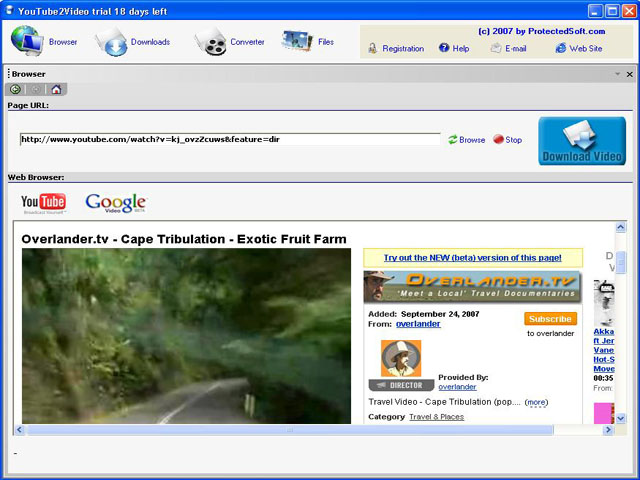Click the greyed forward navigation arrow
This screenshot has height=480, width=640.
[36, 89]
